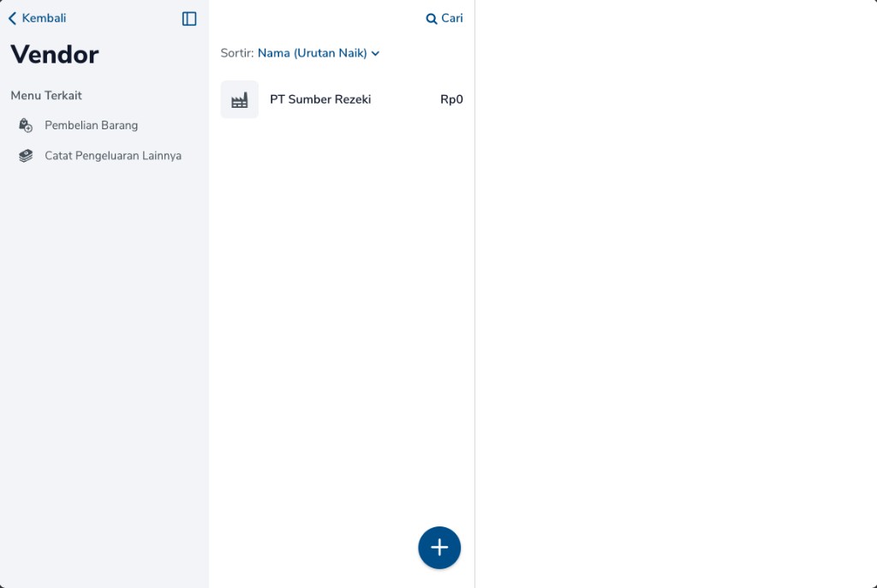Click the magnifier search icon

(x=432, y=19)
